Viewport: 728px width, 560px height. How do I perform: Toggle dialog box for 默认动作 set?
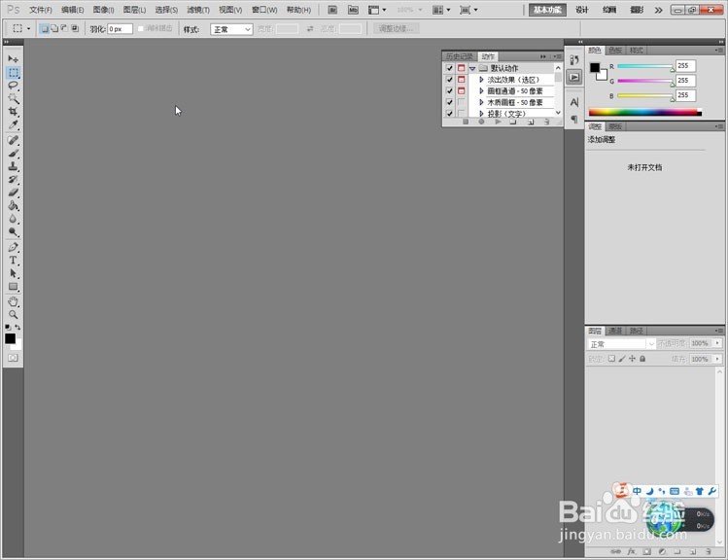pos(461,68)
